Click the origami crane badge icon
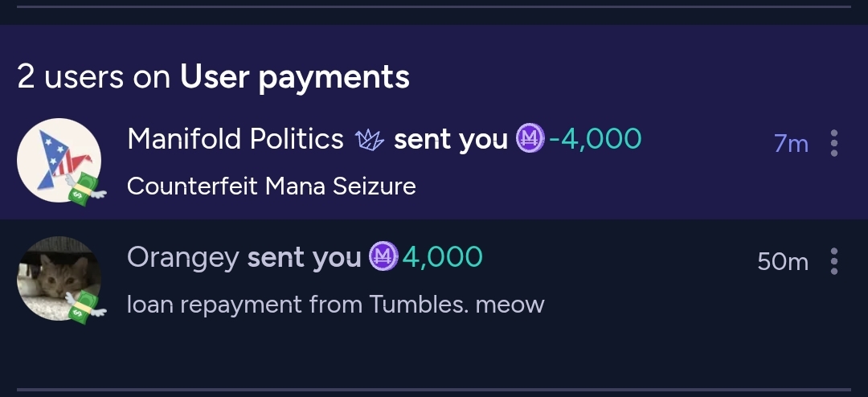The height and width of the screenshot is (397, 868). [x=370, y=140]
